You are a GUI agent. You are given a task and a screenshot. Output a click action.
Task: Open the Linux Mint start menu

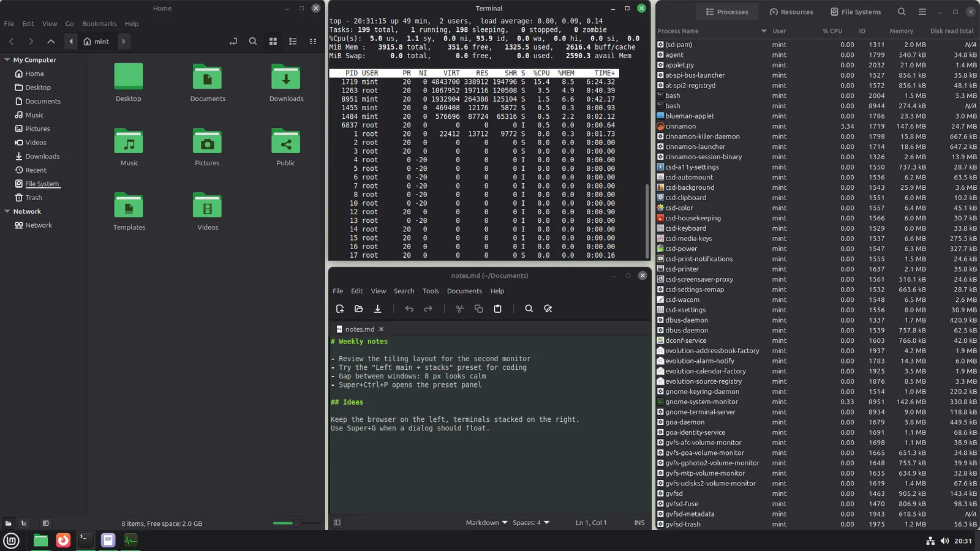[x=12, y=541]
